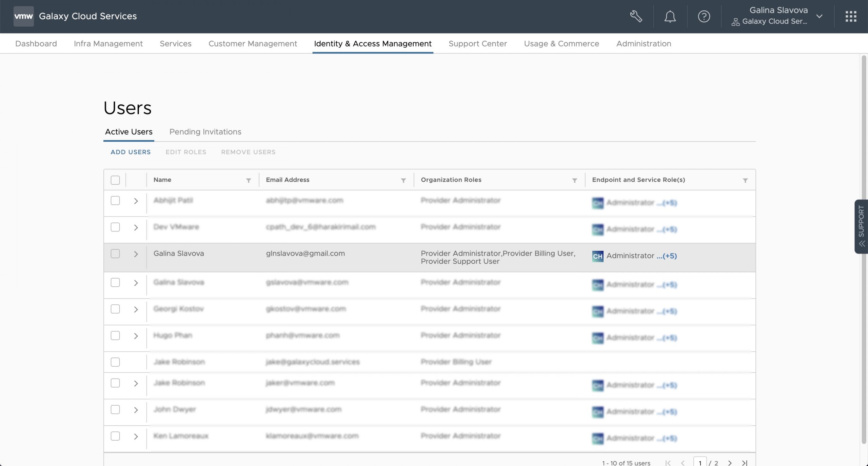Switch to Pending Invitations tab
This screenshot has height=466, width=868.
pyautogui.click(x=205, y=132)
